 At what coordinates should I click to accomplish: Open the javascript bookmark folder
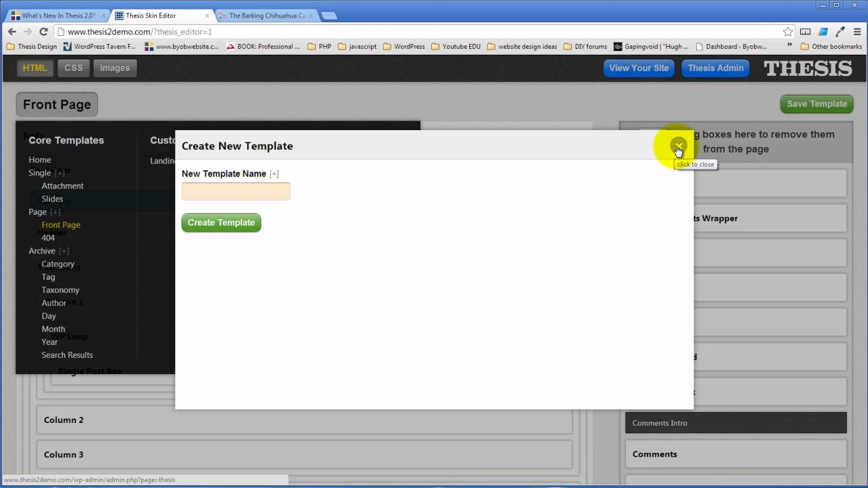click(x=357, y=47)
